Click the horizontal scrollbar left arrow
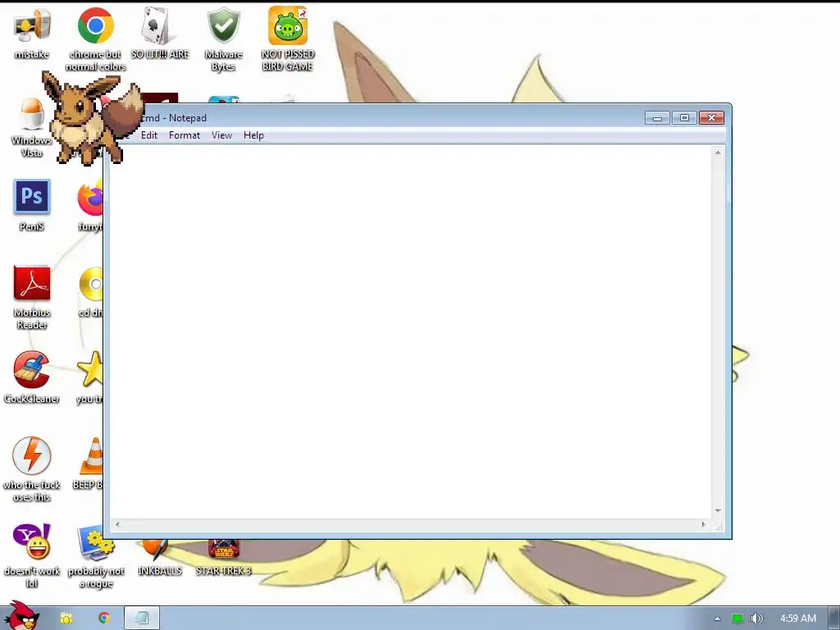Viewport: 840px width, 630px height. point(117,524)
